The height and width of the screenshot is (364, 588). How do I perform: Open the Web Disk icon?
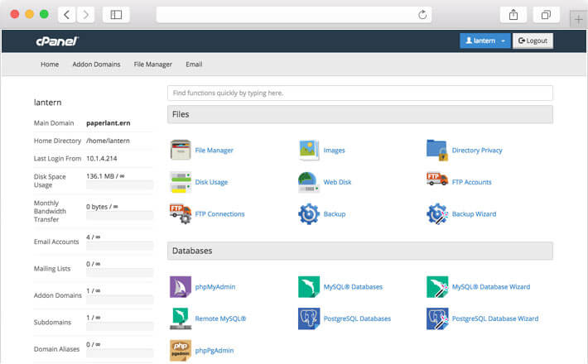tap(309, 182)
